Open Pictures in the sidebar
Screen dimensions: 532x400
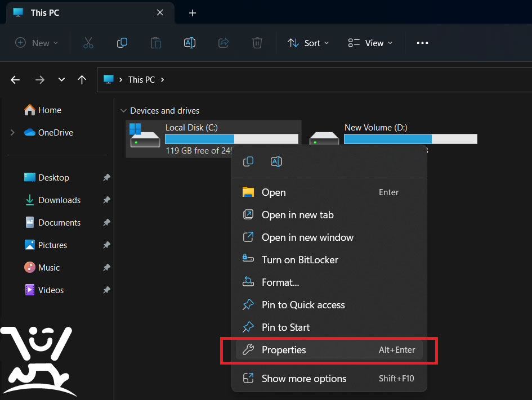coord(46,245)
